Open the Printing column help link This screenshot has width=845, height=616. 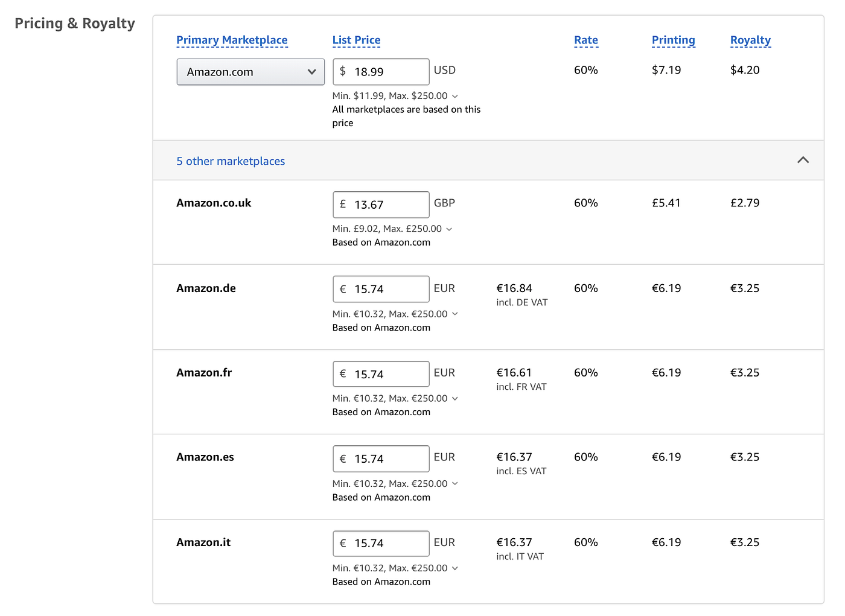673,40
